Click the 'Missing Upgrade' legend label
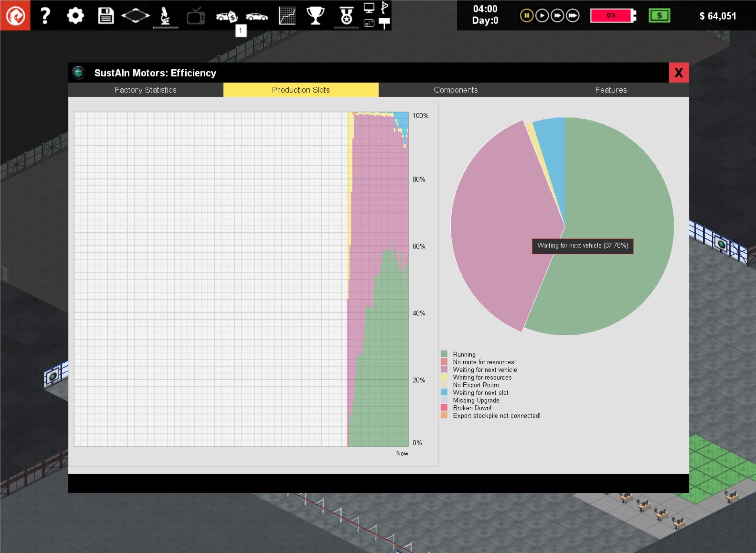This screenshot has height=553, width=756. pos(476,400)
